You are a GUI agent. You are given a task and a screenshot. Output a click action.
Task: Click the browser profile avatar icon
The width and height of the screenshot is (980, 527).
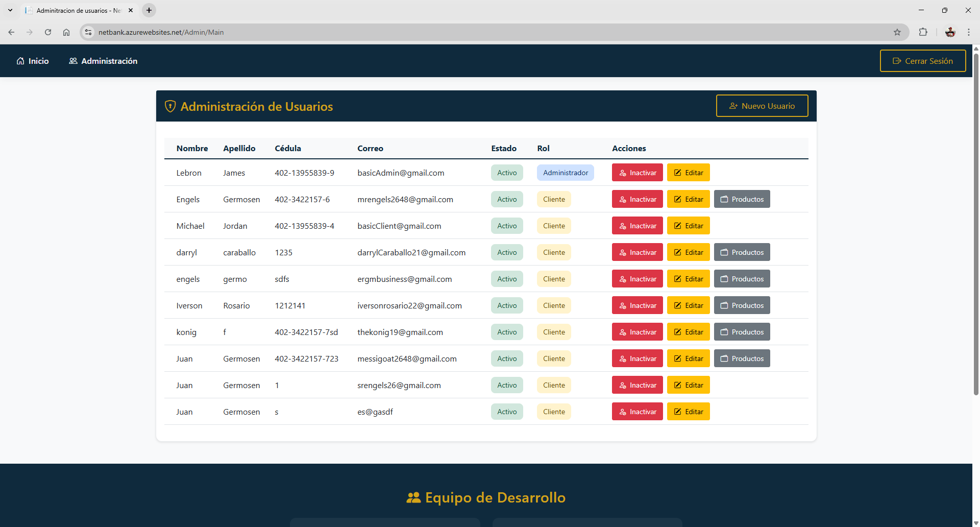click(950, 32)
